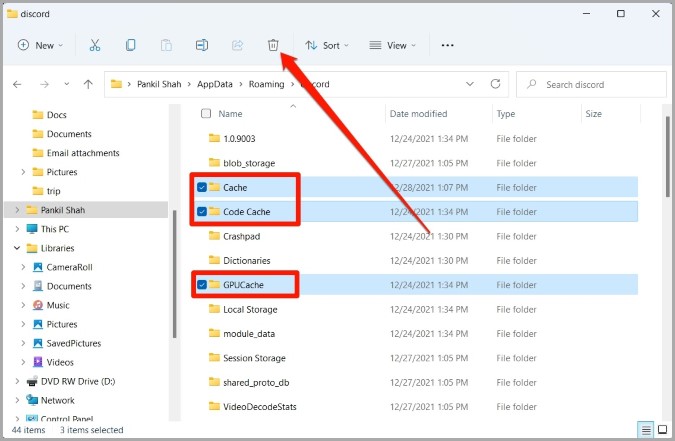Expand the Network tree node
Viewport: 675px width, 441px height.
click(x=17, y=401)
